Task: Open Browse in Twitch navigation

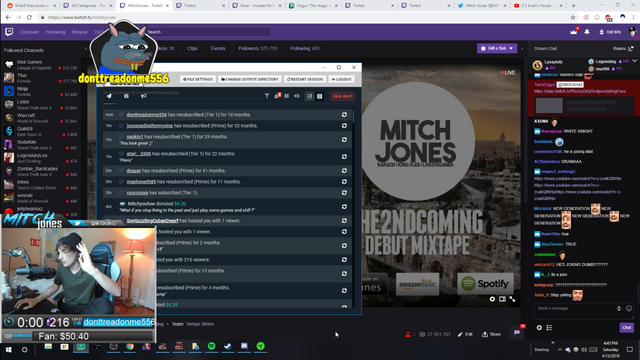Action: (x=80, y=32)
